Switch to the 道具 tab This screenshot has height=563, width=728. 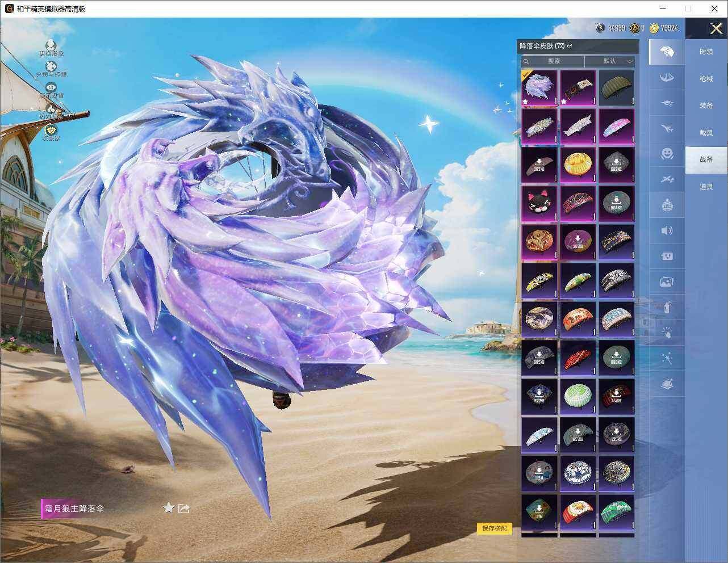(706, 187)
